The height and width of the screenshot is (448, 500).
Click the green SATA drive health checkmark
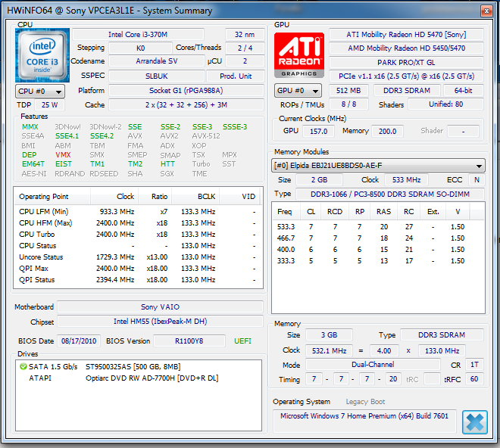(x=23, y=366)
